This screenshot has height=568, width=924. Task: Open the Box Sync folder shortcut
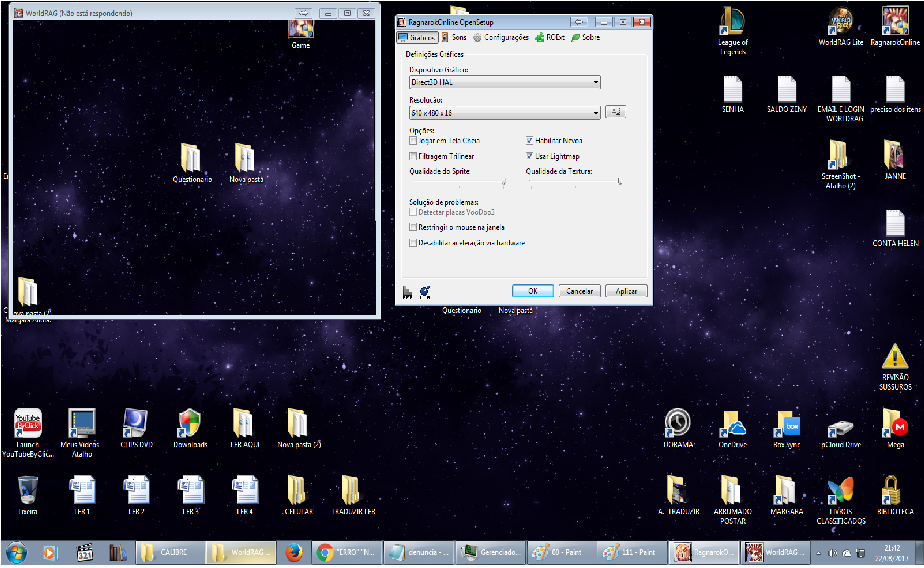pos(787,428)
